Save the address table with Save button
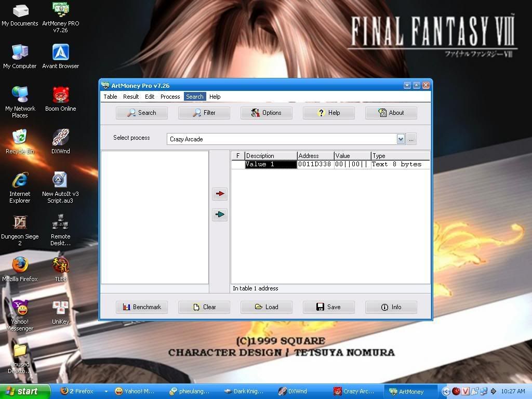 (x=329, y=307)
